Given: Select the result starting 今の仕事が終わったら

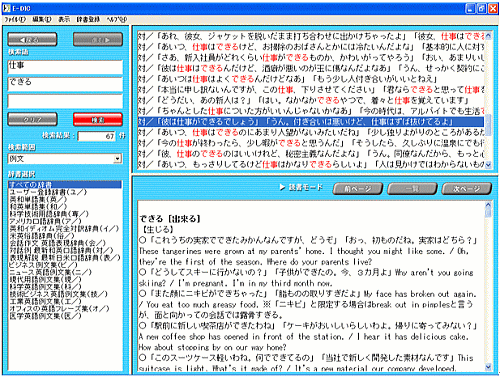Looking at the screenshot, I should tap(311, 143).
